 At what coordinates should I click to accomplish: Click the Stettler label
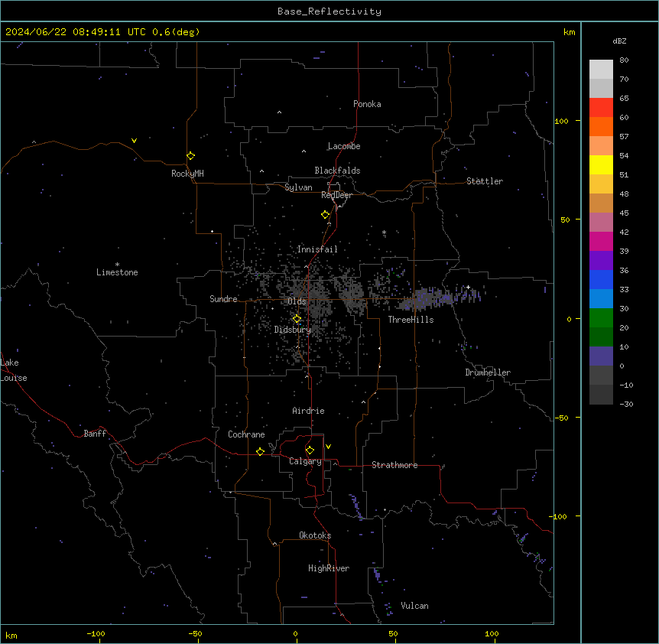(484, 181)
